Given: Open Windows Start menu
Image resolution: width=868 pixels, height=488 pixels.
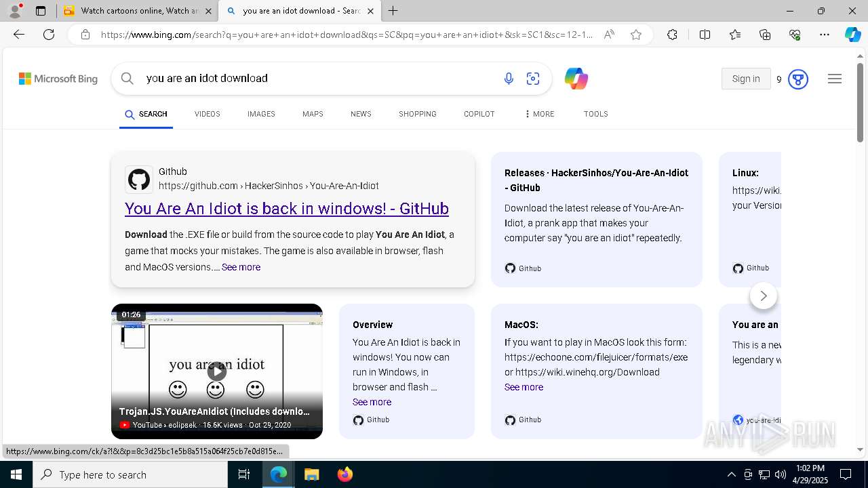Looking at the screenshot, I should 16,474.
